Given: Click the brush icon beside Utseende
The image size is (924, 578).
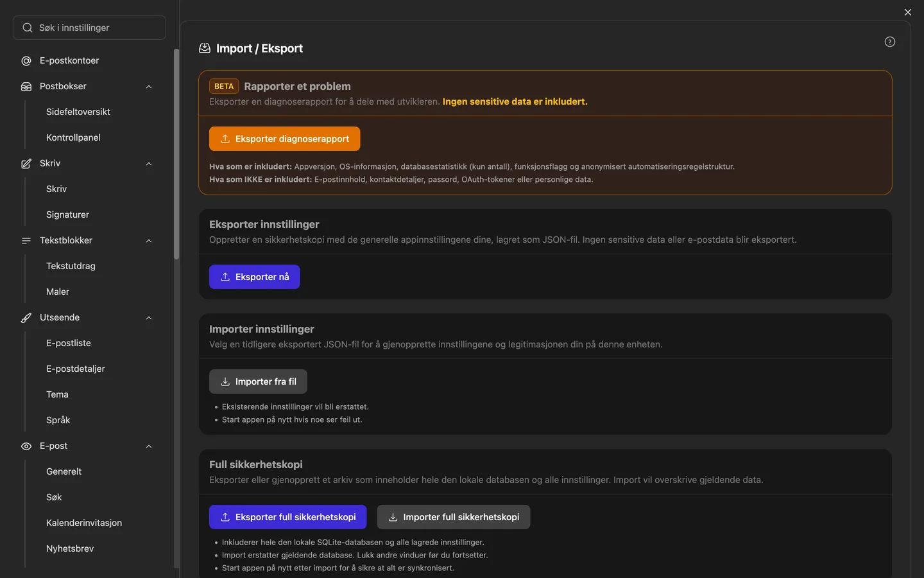Looking at the screenshot, I should coord(26,318).
